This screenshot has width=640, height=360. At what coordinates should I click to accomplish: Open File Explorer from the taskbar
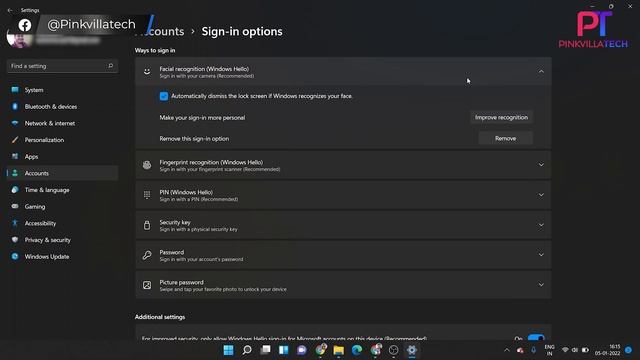pos(338,350)
